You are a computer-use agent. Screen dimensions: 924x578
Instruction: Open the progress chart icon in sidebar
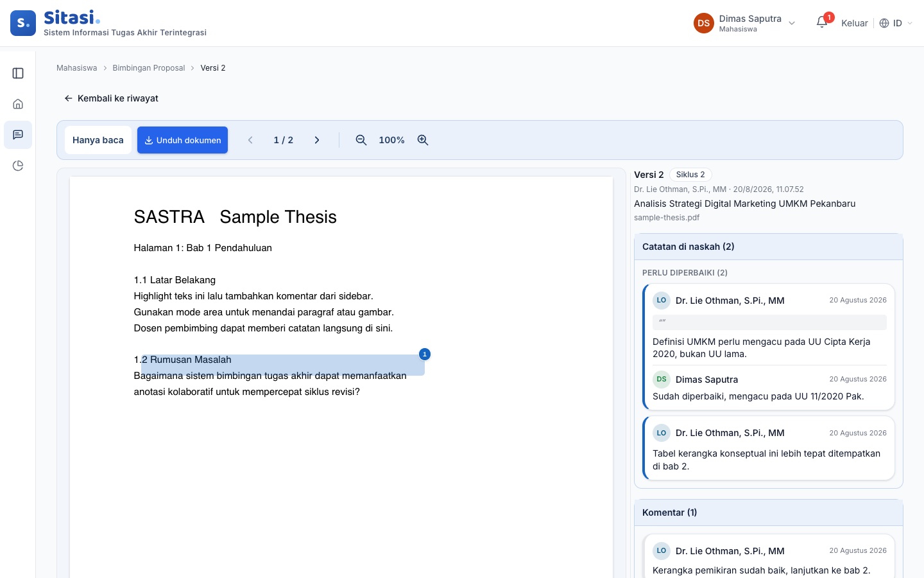click(x=18, y=166)
